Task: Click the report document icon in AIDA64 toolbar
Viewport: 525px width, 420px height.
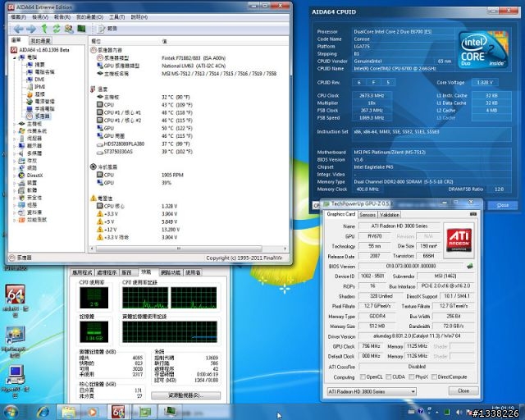Action: 100,29
